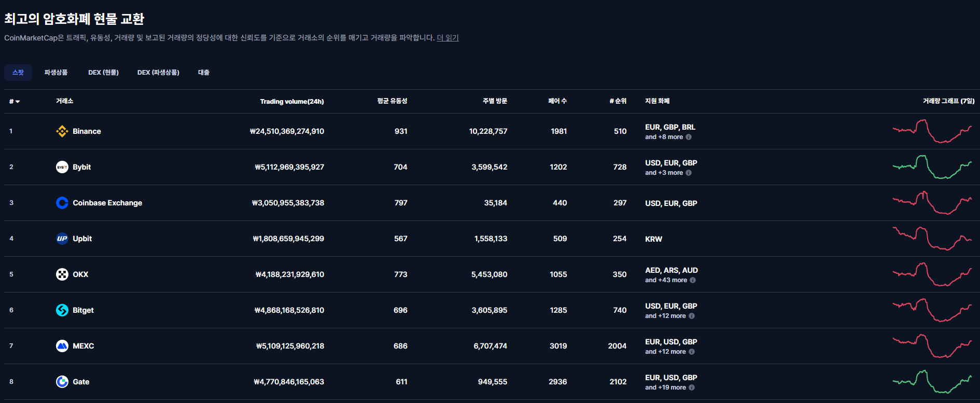
Task: Click Coinbase's weekly visits 35,184
Action: 496,203
